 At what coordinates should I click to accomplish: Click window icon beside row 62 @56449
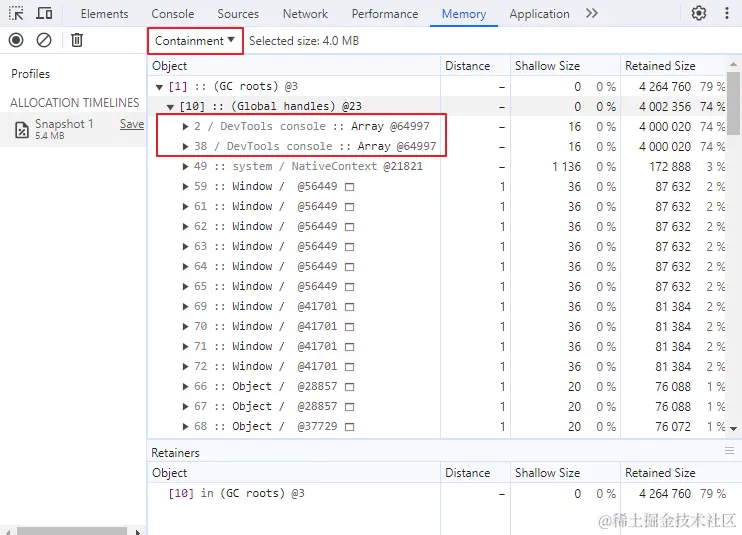(x=349, y=227)
